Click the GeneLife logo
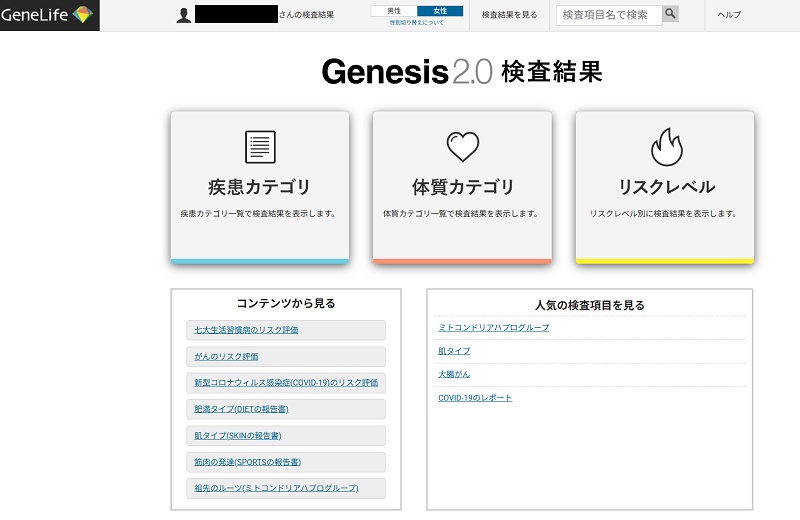The height and width of the screenshot is (520, 800). coord(49,15)
